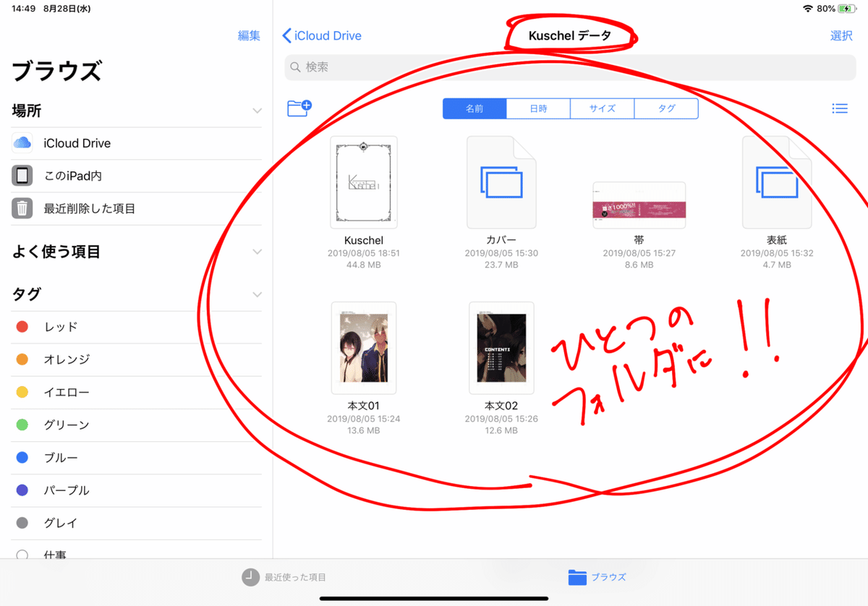Create a new folder with the folder-plus icon
The width and height of the screenshot is (868, 606).
click(x=299, y=108)
